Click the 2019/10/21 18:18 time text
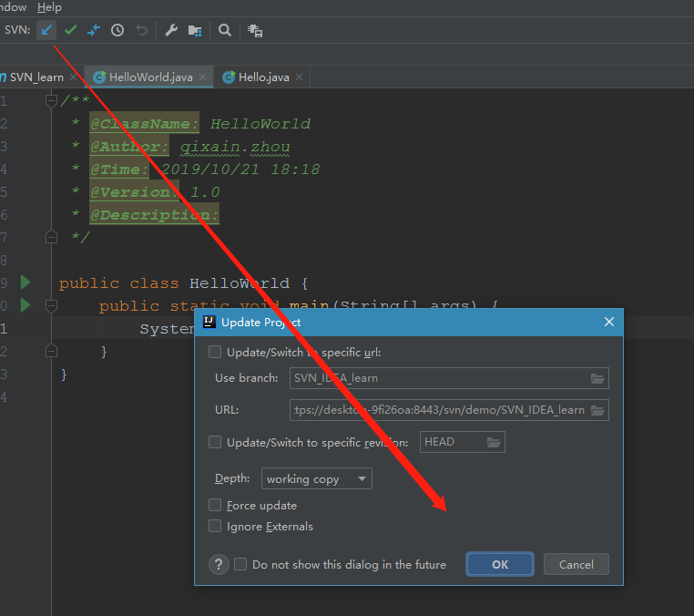694x616 pixels. [x=240, y=169]
